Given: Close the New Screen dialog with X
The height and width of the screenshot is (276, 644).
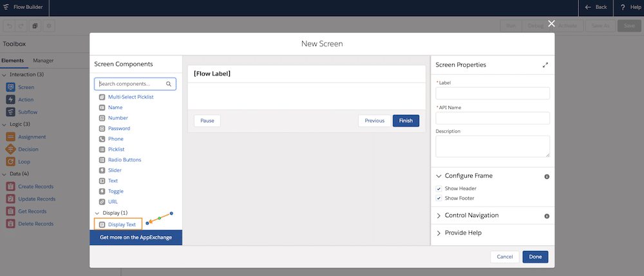Looking at the screenshot, I should 551,24.
